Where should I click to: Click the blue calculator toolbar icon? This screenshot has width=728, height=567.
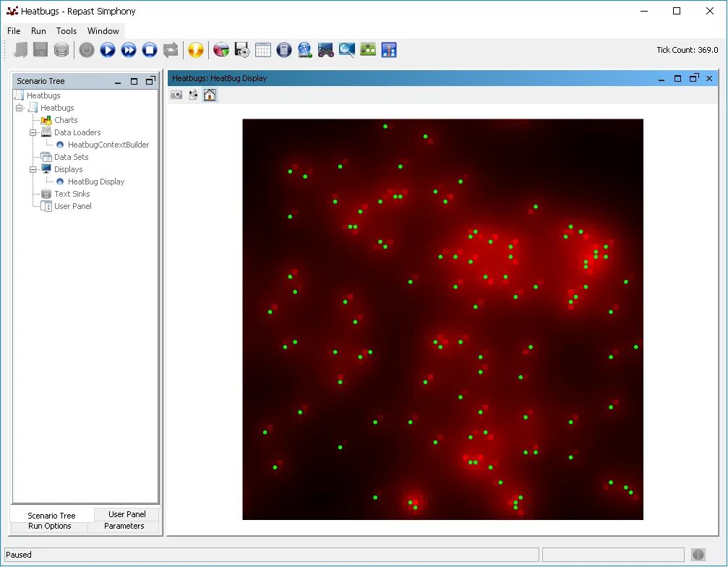tap(283, 50)
